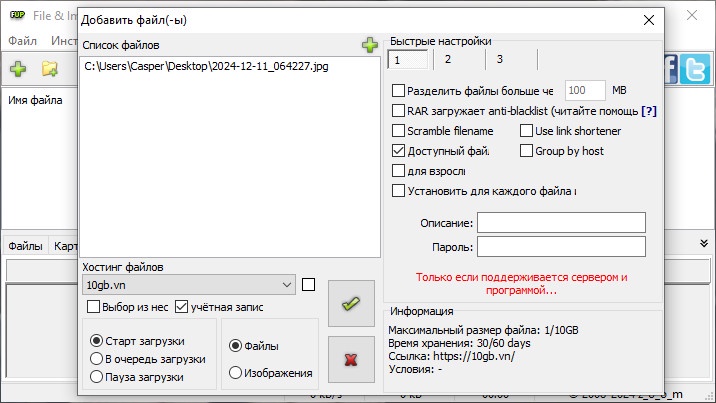Image resolution: width=716 pixels, height=403 pixels.
Task: Close the 'Добавить файл(-ы)' dialog
Action: point(648,20)
